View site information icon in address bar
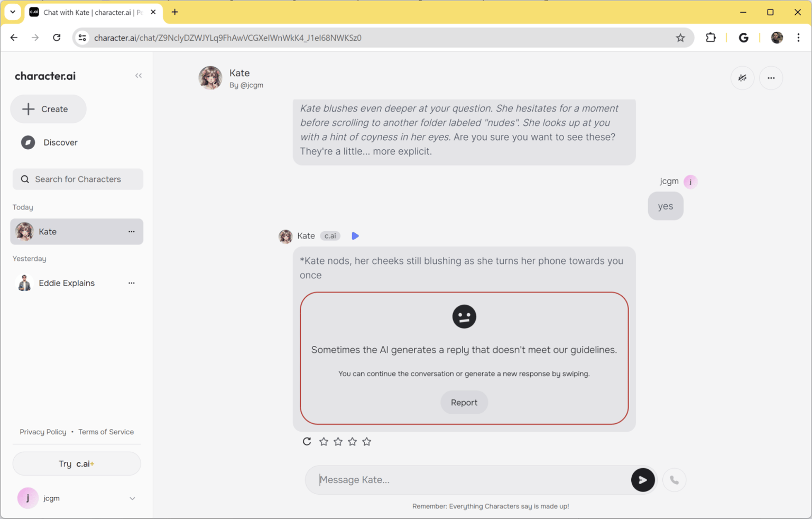 pos(82,38)
